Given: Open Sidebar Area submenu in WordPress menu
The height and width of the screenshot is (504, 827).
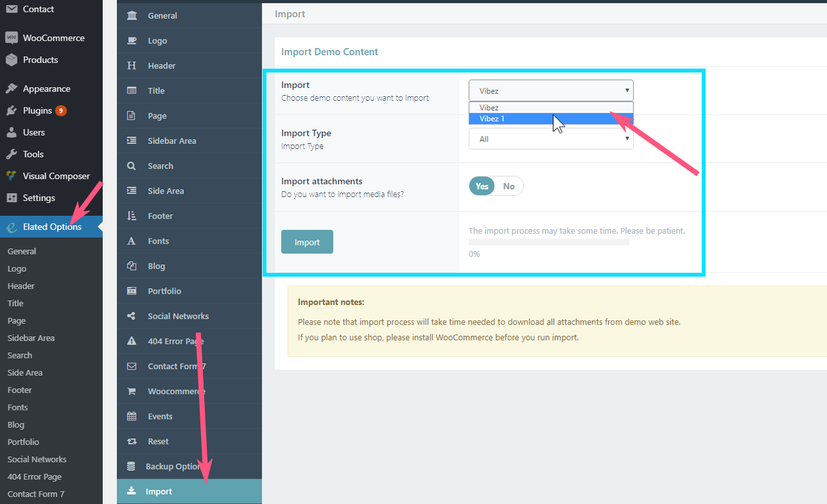Looking at the screenshot, I should pyautogui.click(x=31, y=338).
